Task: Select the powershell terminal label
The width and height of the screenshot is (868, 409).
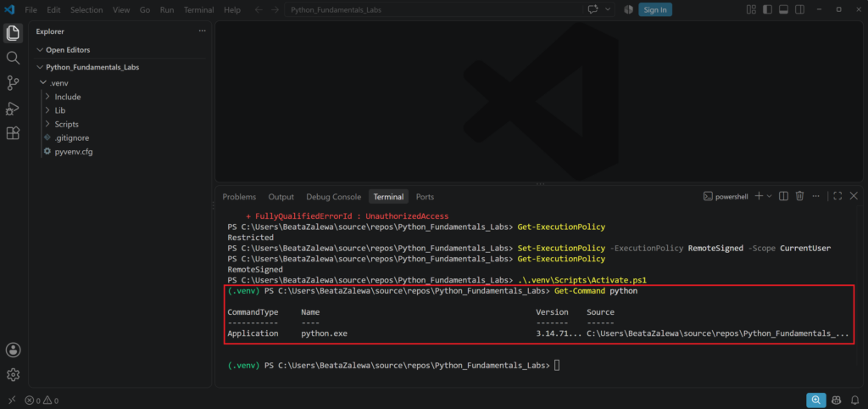Action: coord(732,196)
